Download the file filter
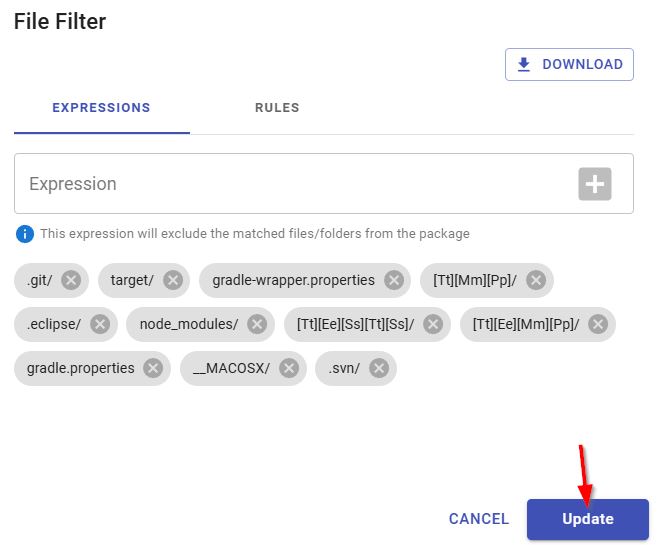 pos(569,64)
